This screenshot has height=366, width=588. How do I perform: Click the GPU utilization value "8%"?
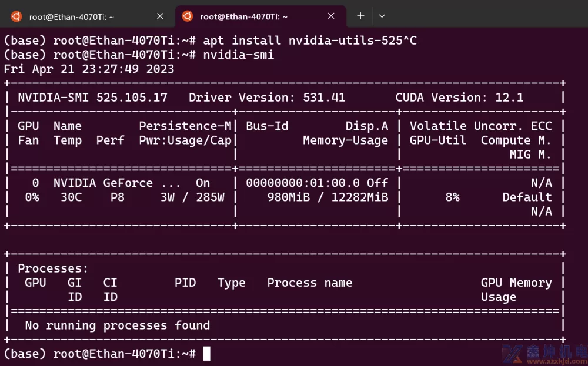[x=452, y=197]
